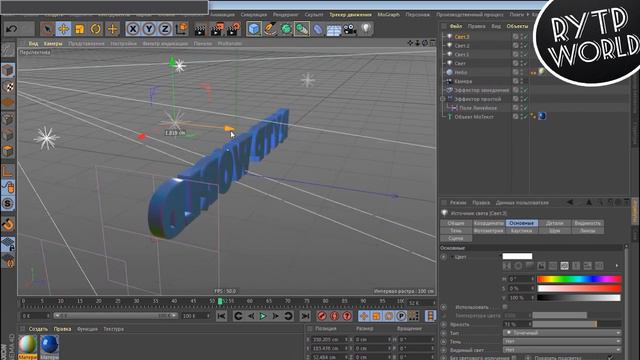
Task: Expand the color mode icons arrow
Action: coord(617,266)
